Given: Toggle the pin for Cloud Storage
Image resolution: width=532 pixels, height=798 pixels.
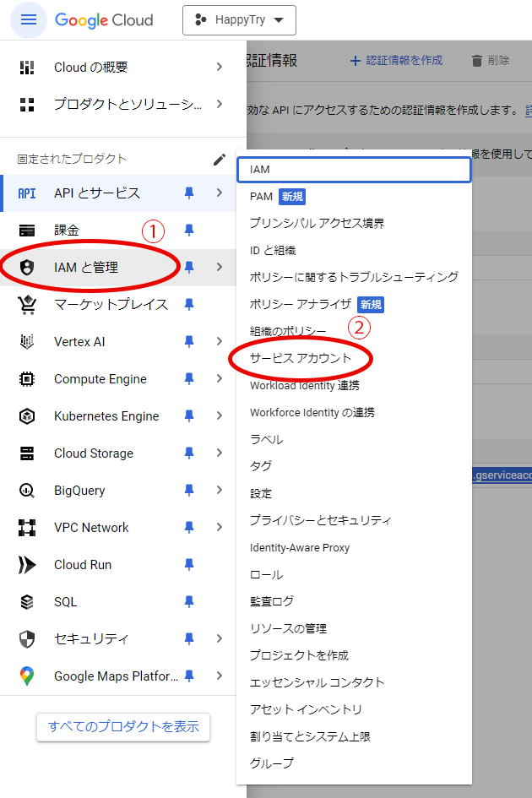Looking at the screenshot, I should pos(189,453).
